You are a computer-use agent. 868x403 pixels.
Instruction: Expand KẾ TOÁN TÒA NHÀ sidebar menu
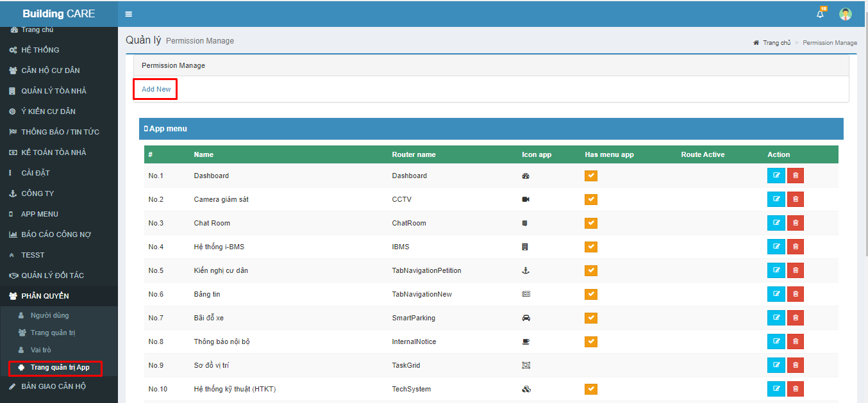click(x=59, y=152)
